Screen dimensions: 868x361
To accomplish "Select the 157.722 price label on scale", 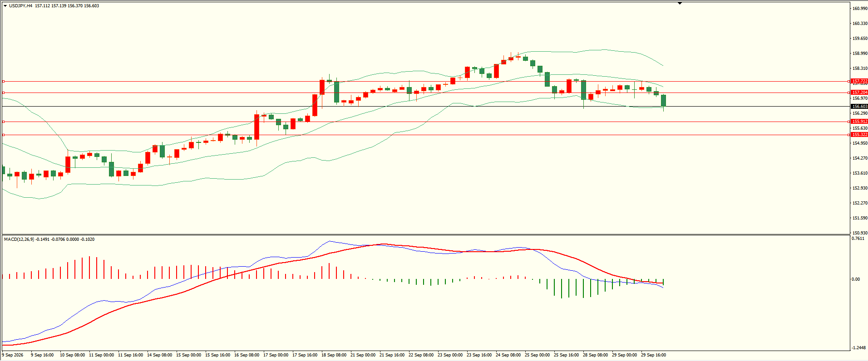I will (859, 81).
